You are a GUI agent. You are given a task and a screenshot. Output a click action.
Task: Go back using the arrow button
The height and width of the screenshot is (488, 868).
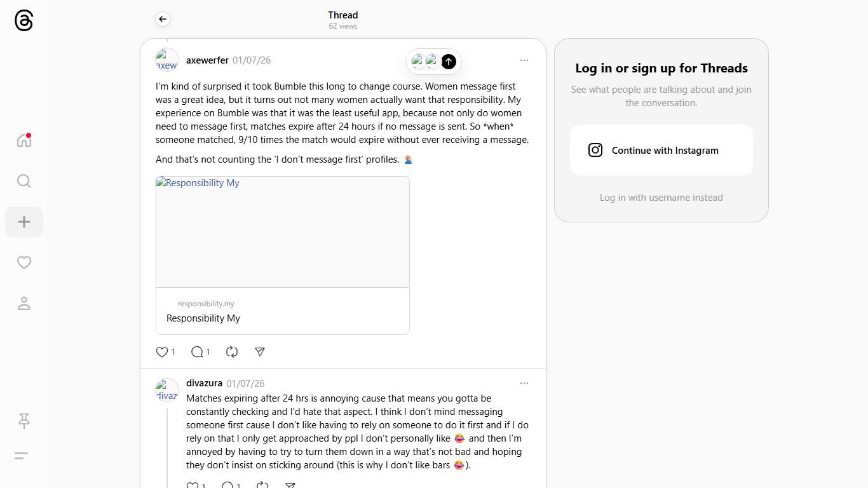[163, 20]
